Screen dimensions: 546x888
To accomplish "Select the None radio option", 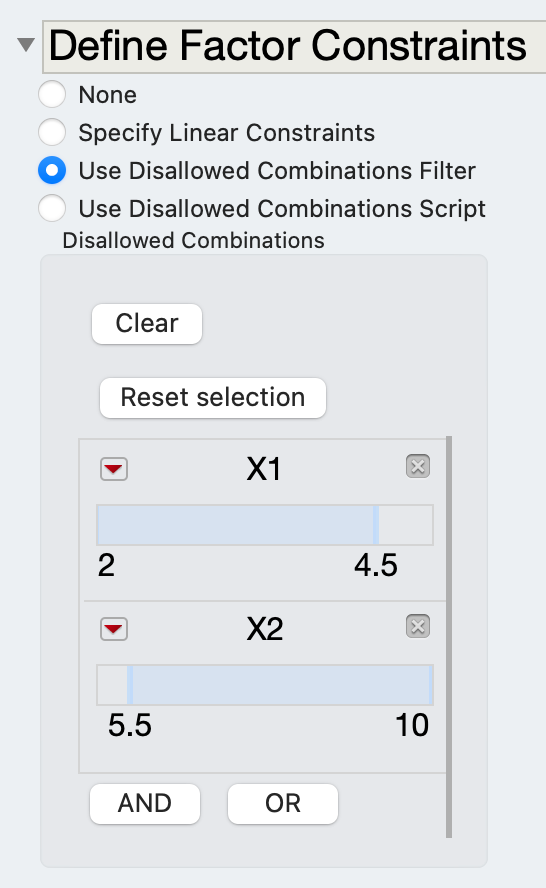I will (52, 95).
